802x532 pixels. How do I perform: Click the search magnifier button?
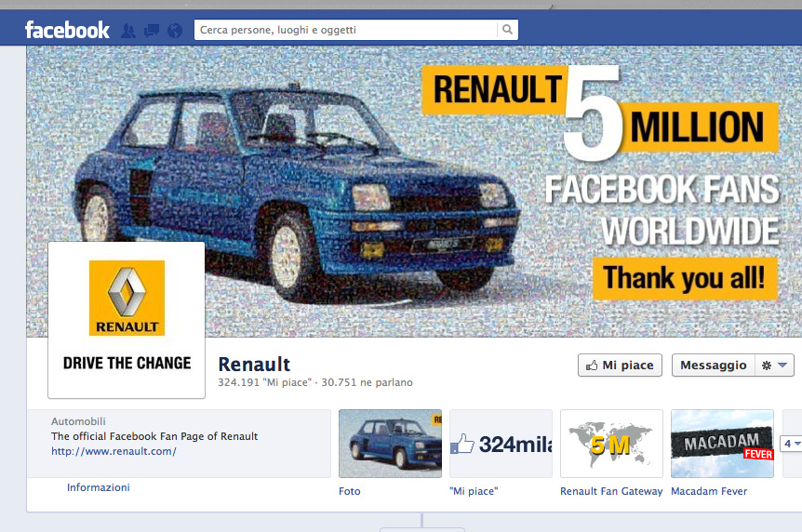pyautogui.click(x=507, y=30)
